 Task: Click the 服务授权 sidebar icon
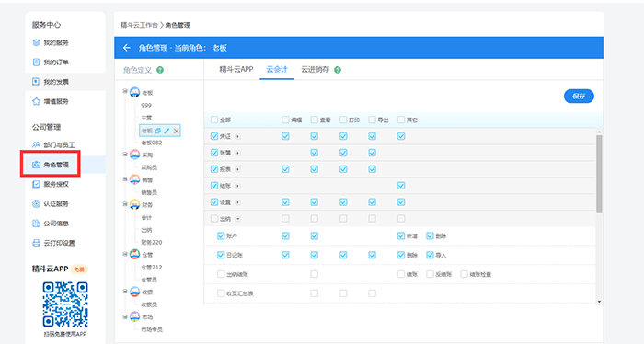[36, 184]
